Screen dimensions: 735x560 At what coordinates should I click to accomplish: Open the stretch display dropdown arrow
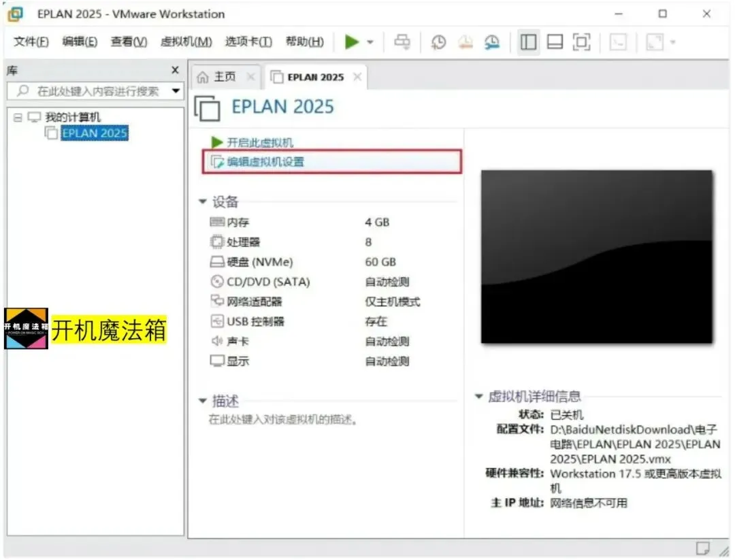coord(673,42)
